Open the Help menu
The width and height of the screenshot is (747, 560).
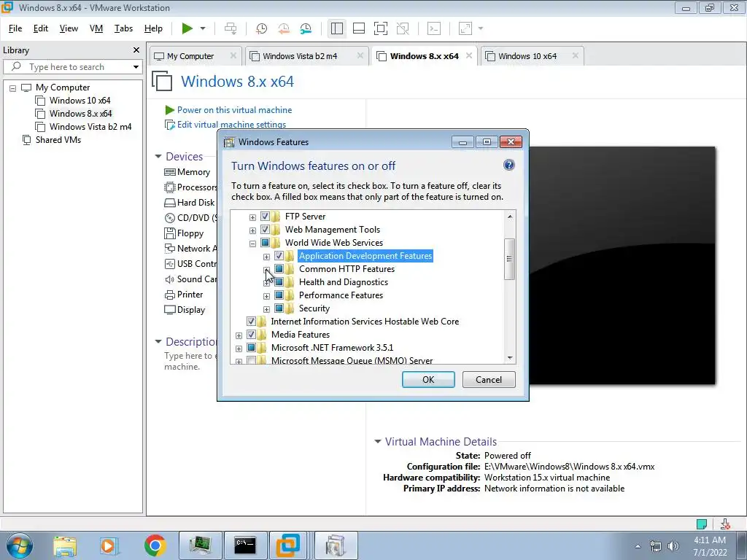(x=153, y=28)
